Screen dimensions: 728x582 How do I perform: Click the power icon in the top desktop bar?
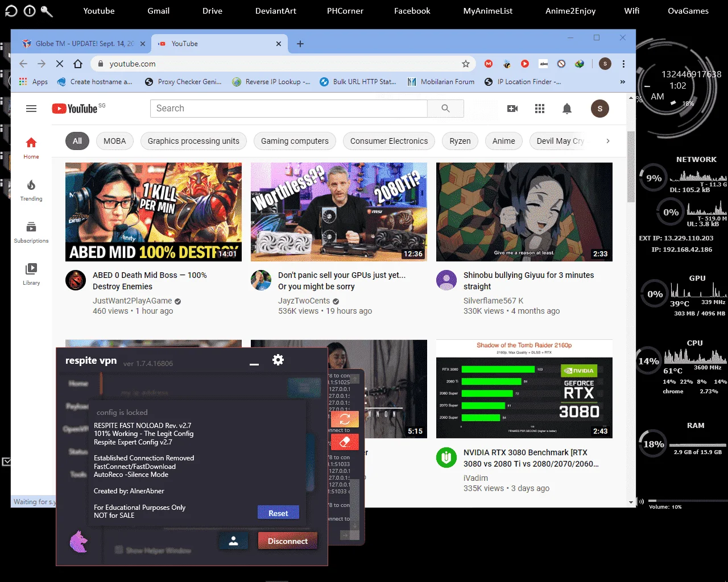tap(30, 11)
